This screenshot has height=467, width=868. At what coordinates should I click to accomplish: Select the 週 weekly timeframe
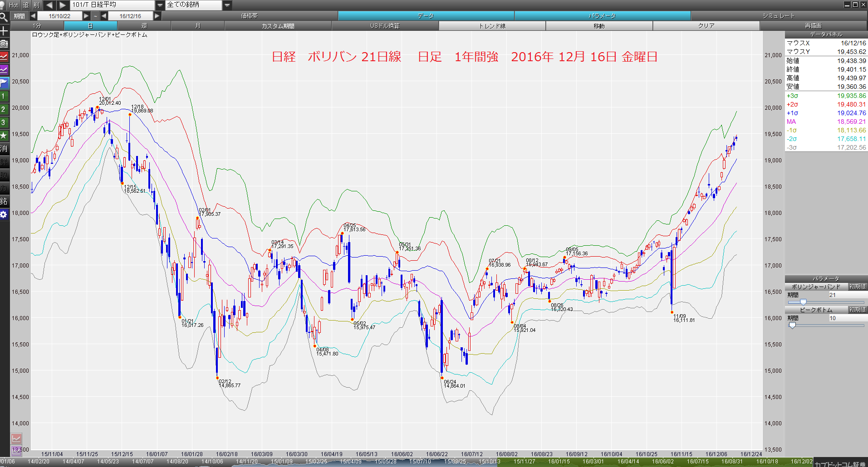click(x=144, y=26)
